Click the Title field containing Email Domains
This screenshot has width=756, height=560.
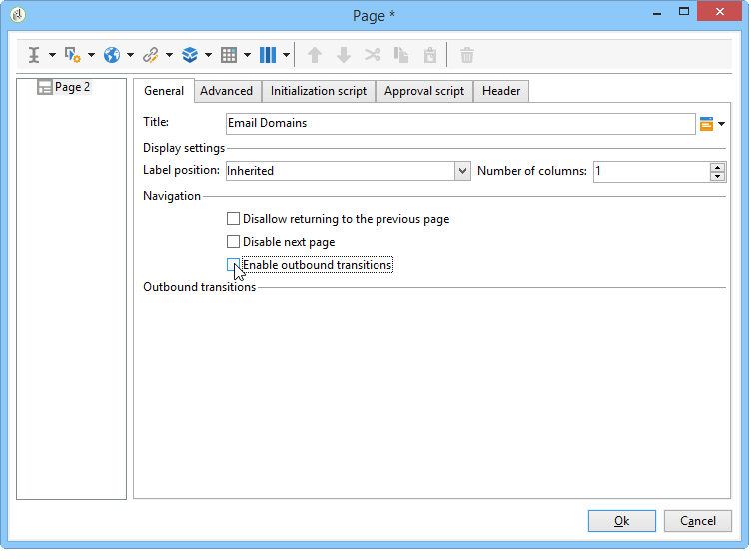[460, 124]
